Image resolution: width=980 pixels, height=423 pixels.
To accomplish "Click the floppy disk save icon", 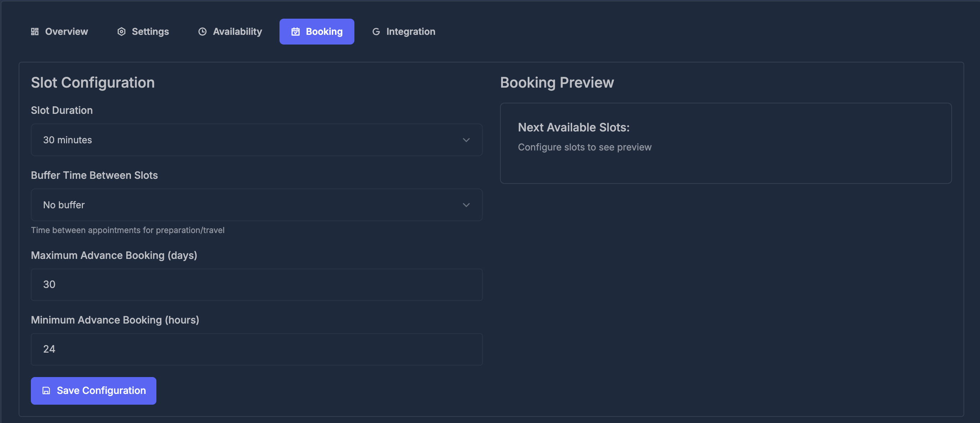I will [46, 391].
